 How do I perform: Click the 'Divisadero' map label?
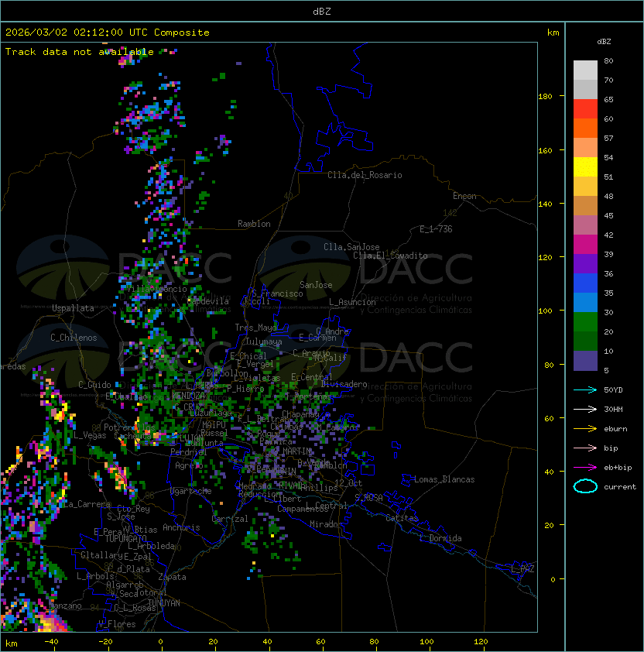pyautogui.click(x=344, y=384)
